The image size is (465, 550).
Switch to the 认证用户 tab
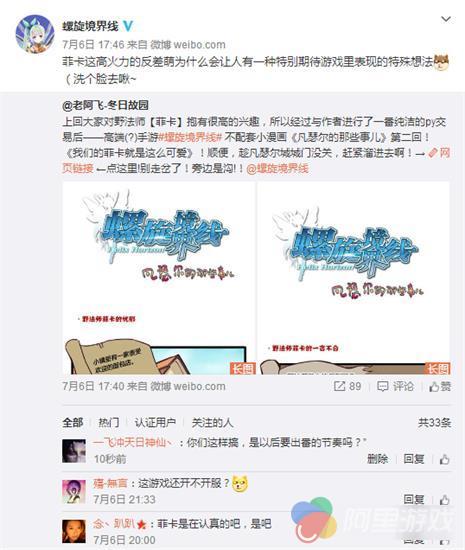click(x=155, y=422)
